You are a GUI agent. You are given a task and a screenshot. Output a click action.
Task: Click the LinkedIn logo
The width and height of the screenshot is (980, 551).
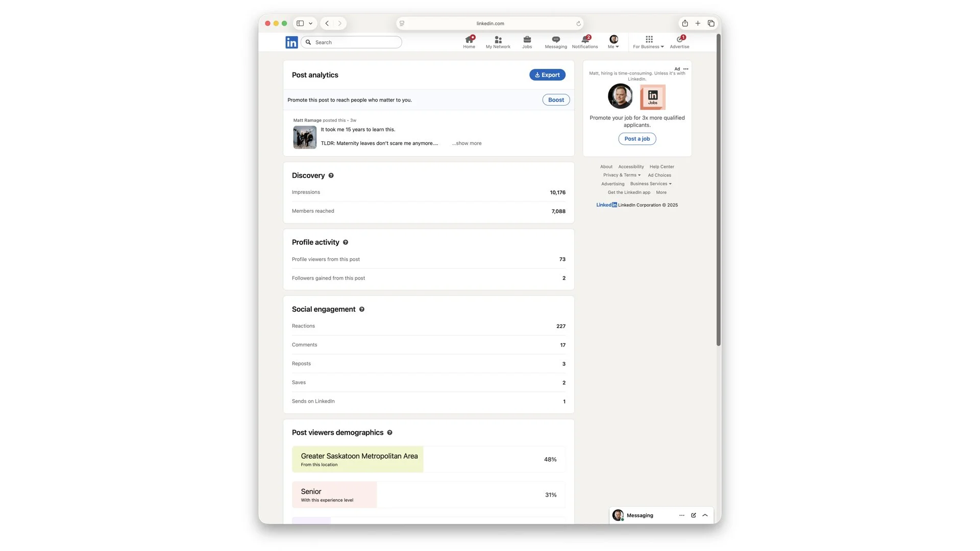291,42
